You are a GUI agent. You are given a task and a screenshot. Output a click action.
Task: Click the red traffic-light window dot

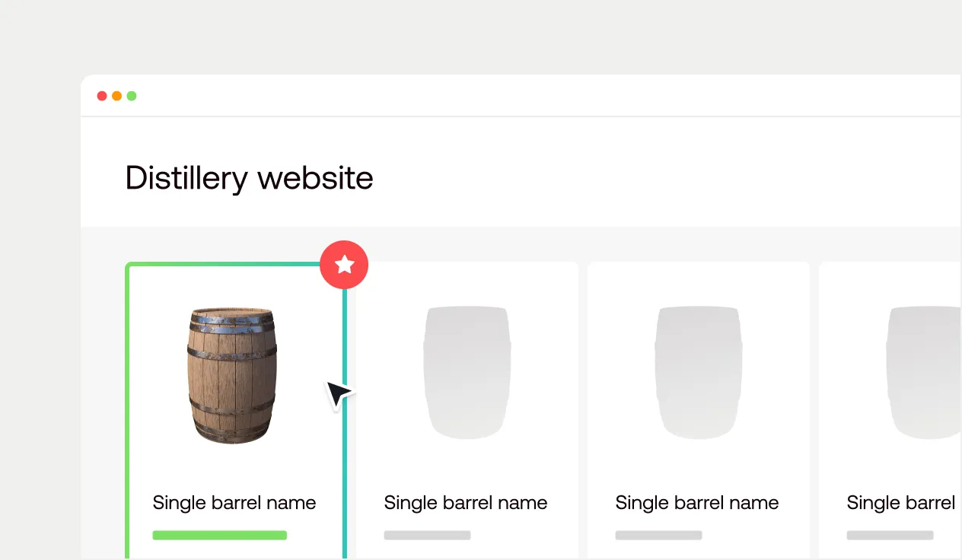[x=102, y=96]
